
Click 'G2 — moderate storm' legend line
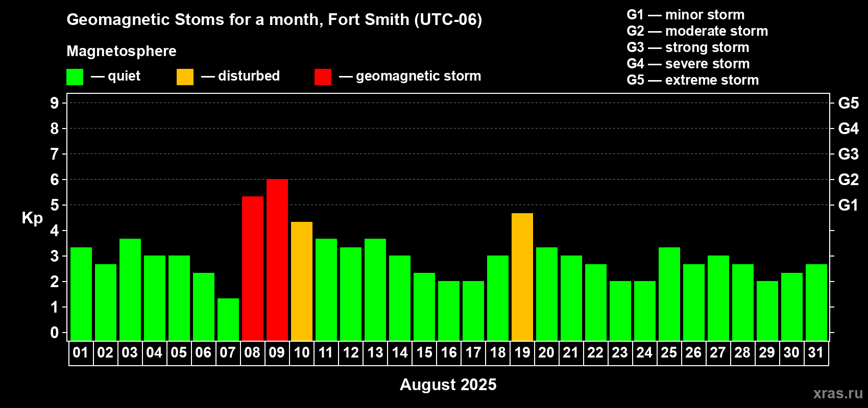click(x=697, y=31)
